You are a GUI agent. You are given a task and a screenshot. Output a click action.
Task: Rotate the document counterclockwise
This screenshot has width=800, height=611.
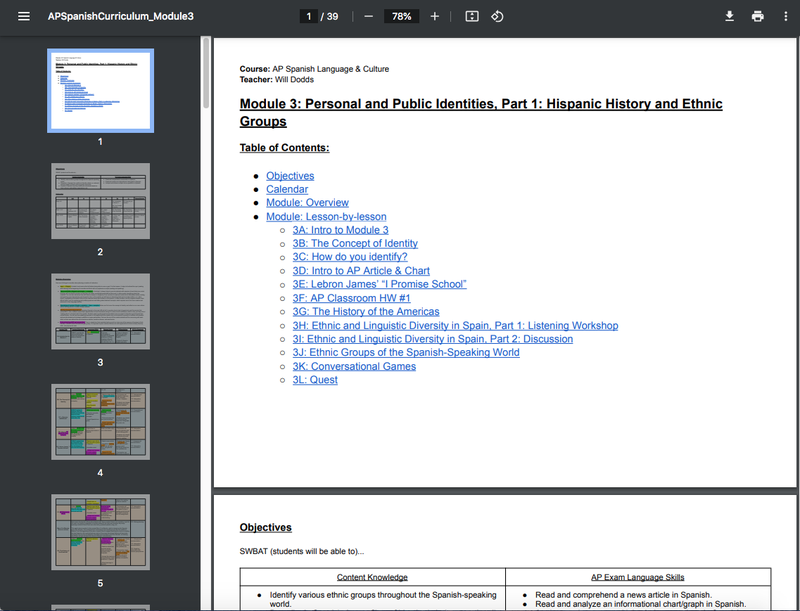(497, 17)
